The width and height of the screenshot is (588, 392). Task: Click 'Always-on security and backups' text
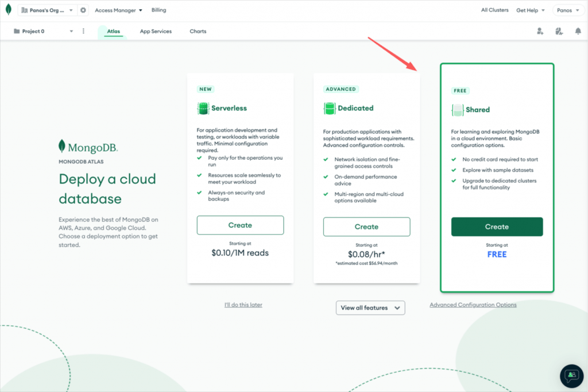click(x=236, y=195)
